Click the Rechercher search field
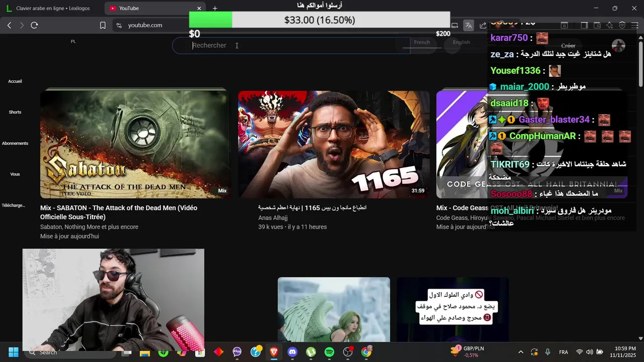 point(292,45)
